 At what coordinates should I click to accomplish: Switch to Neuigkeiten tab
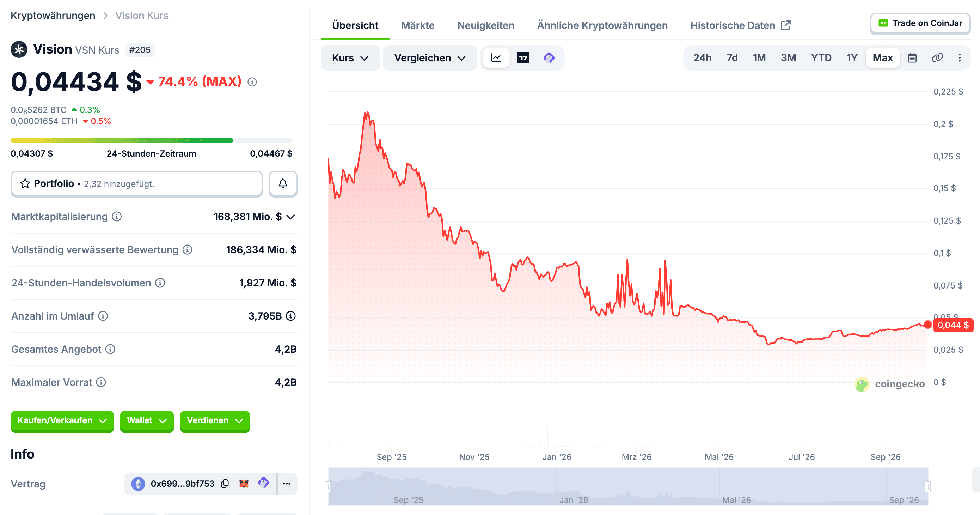pyautogui.click(x=485, y=25)
